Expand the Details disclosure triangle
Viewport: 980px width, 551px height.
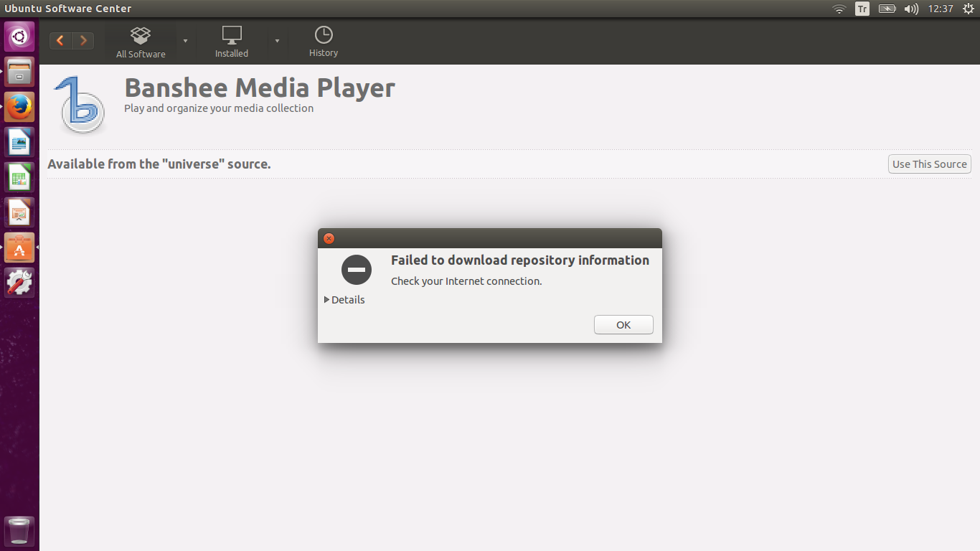coord(327,300)
